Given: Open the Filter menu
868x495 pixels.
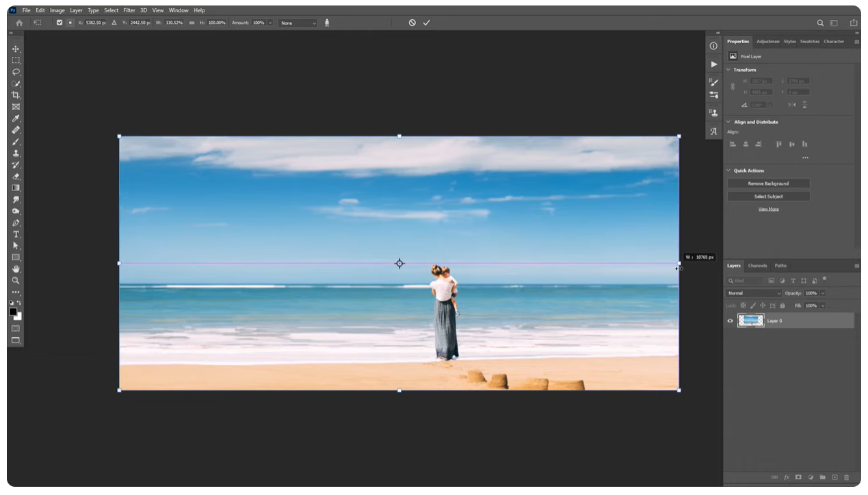Looking at the screenshot, I should point(129,10).
